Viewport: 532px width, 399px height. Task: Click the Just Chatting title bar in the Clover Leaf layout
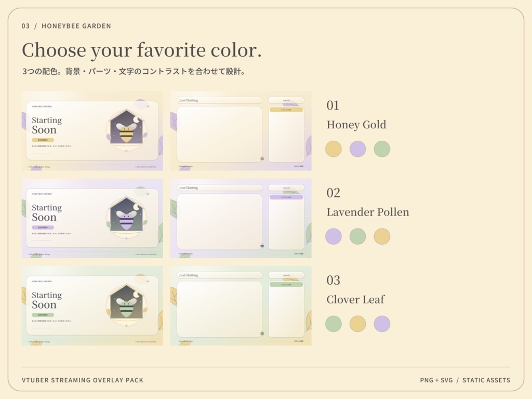click(x=220, y=275)
